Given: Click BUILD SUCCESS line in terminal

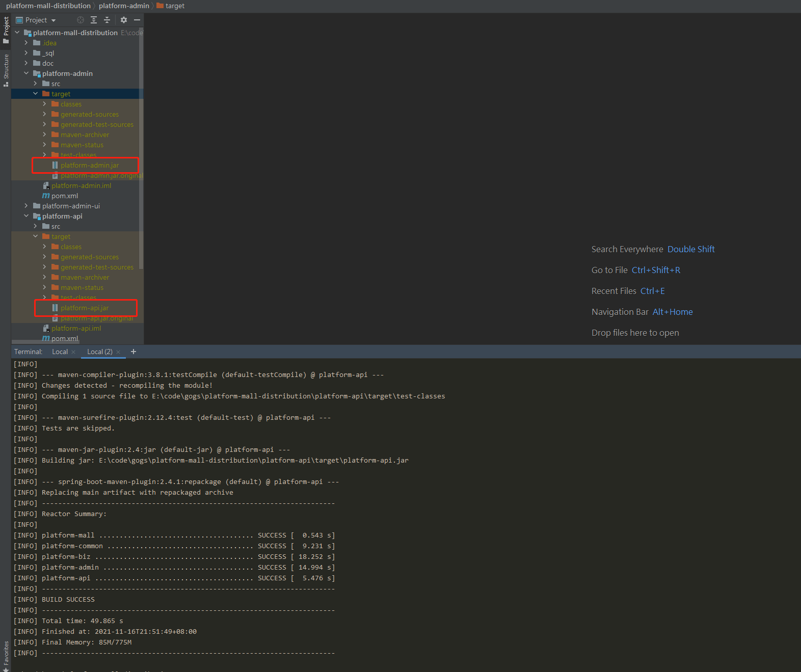Looking at the screenshot, I should [68, 600].
